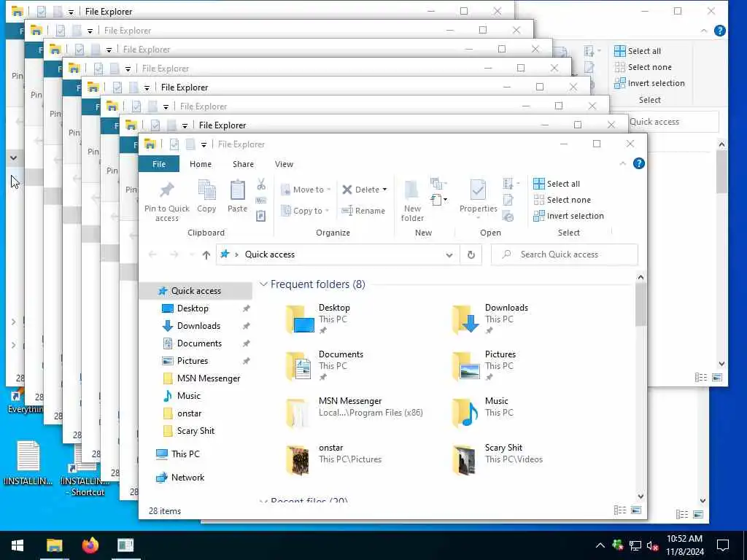Open Customize Quick Access Toolbar dropdown
747x560 pixels.
click(x=204, y=144)
